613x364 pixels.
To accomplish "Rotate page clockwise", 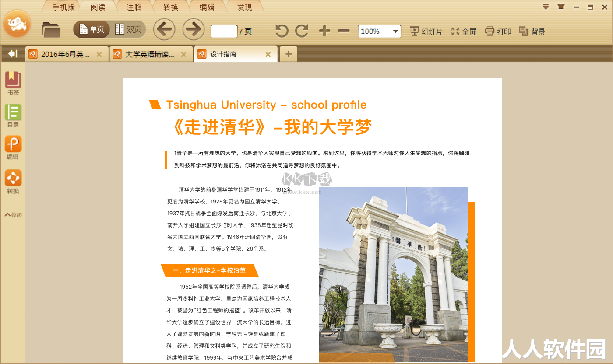I will tap(302, 31).
